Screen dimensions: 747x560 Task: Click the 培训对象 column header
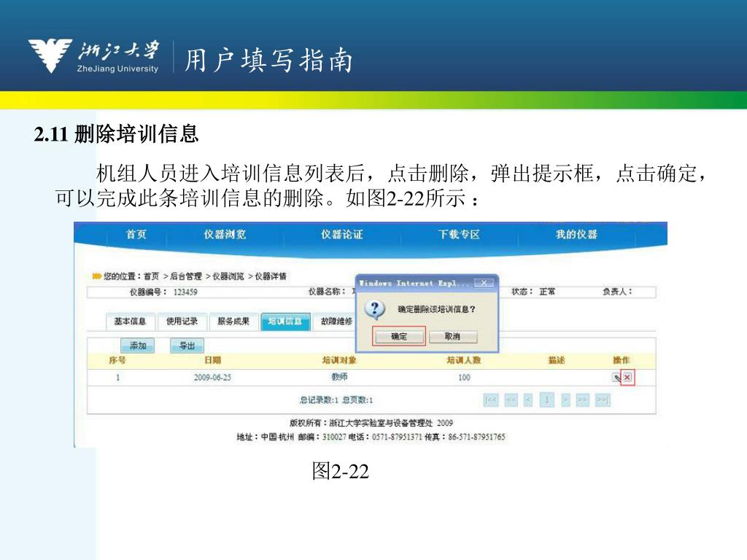[339, 360]
